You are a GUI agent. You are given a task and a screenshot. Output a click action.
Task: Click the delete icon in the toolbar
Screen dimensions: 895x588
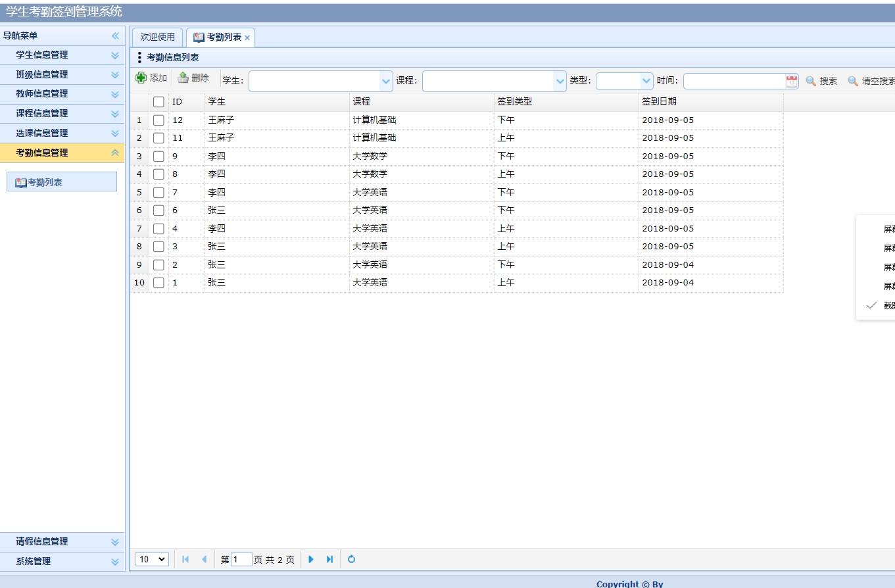click(x=183, y=78)
